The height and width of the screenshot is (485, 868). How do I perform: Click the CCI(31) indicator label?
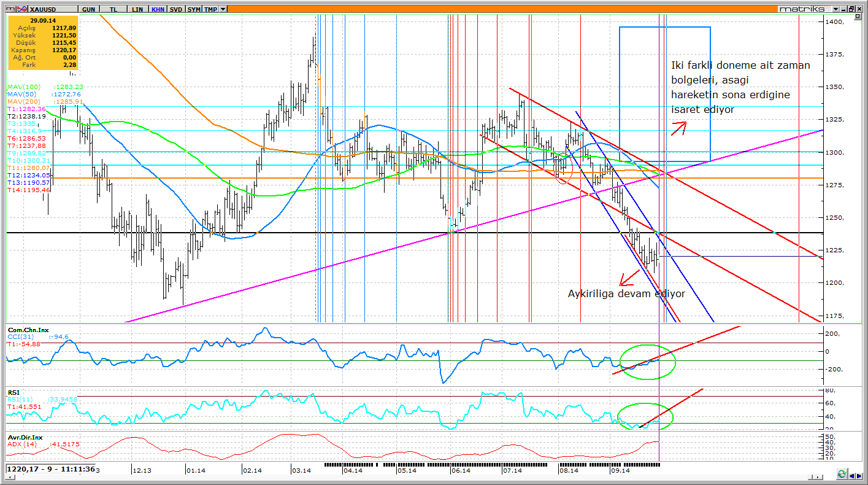click(x=20, y=336)
